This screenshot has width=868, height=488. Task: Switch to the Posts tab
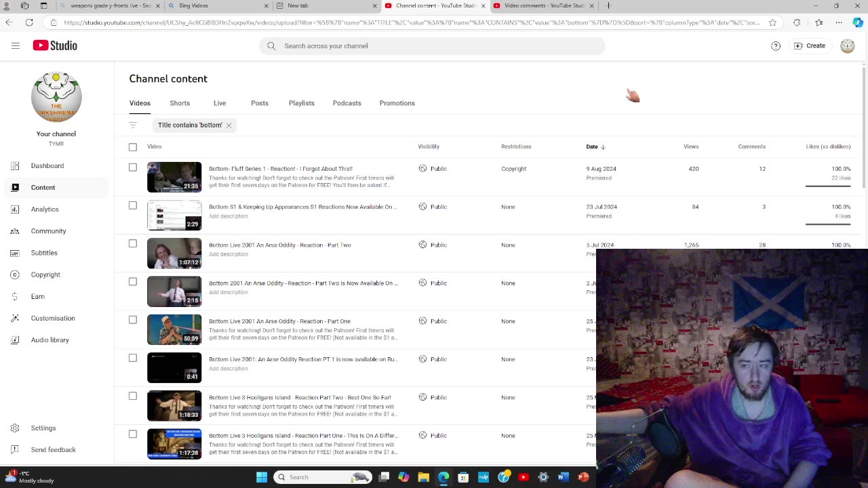(x=260, y=103)
